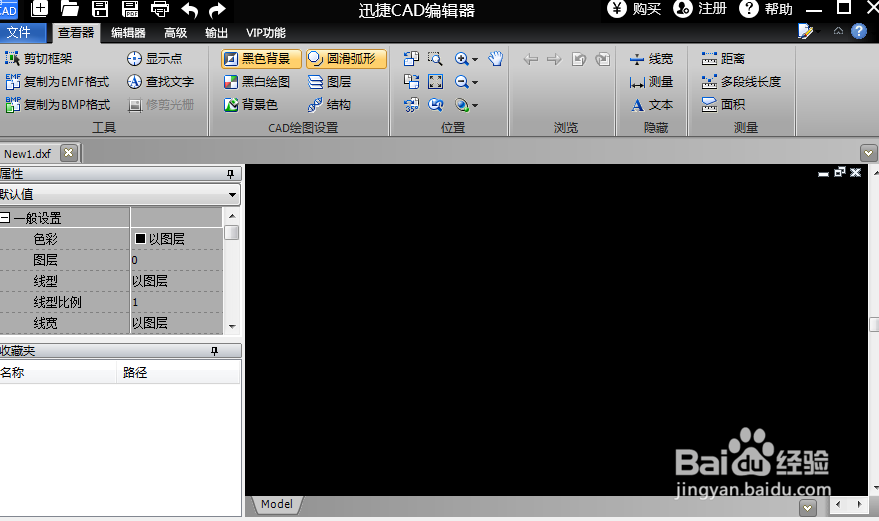Save the drawing with the floppy disk icon

point(100,8)
